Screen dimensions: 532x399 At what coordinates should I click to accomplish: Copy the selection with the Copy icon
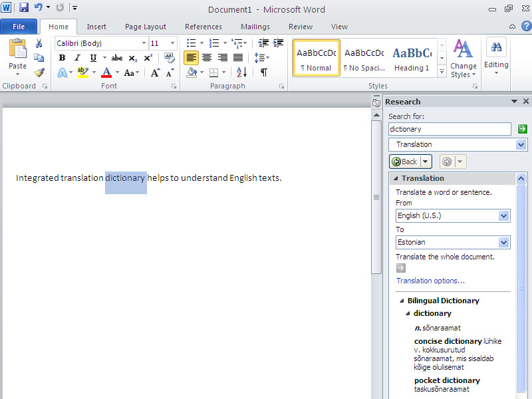tap(39, 58)
